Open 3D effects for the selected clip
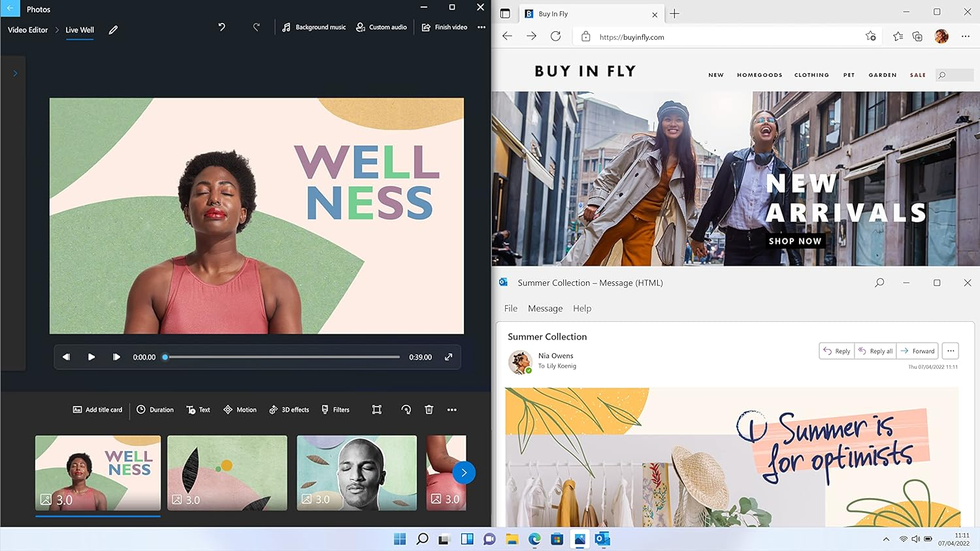Image resolution: width=980 pixels, height=551 pixels. point(289,409)
